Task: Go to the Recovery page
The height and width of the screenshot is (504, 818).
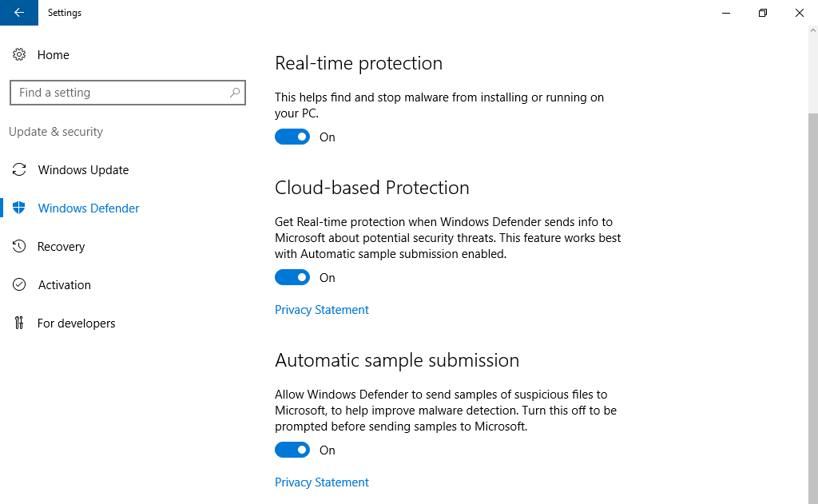Action: (61, 247)
